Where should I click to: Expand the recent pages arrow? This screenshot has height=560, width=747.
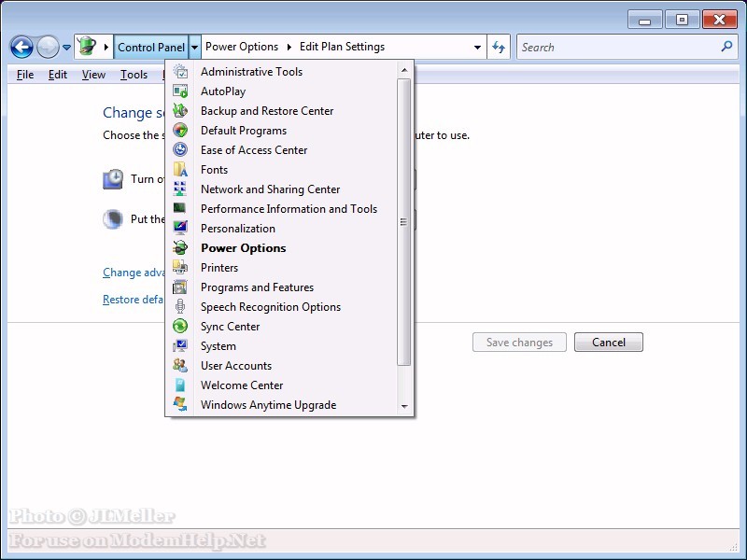pos(66,47)
